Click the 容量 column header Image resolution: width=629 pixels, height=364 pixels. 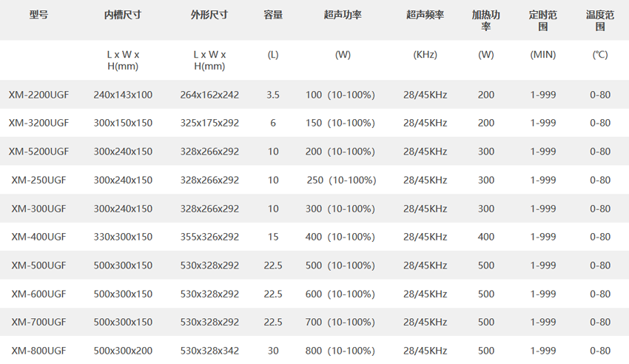(x=273, y=15)
